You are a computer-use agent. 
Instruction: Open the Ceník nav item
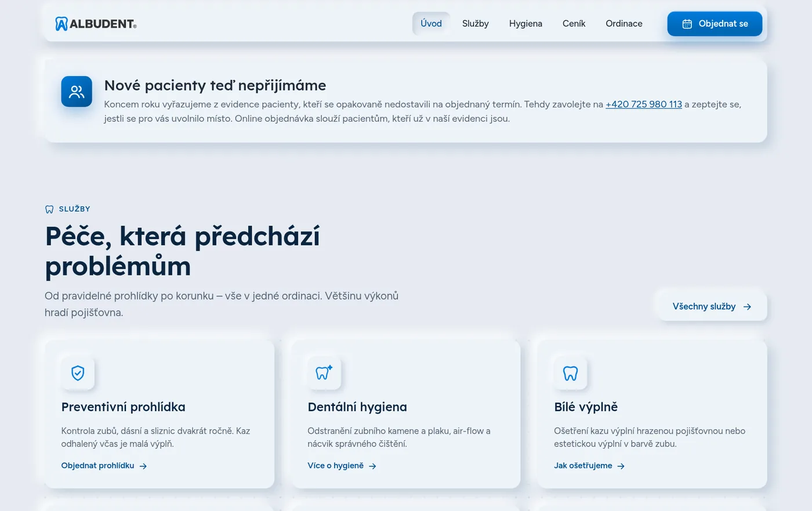pyautogui.click(x=574, y=24)
